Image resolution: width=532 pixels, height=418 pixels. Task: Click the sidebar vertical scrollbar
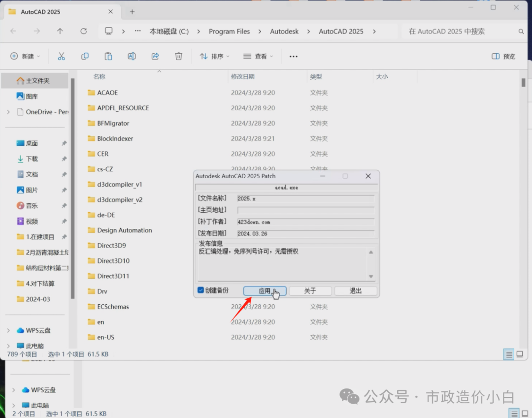pos(72,189)
